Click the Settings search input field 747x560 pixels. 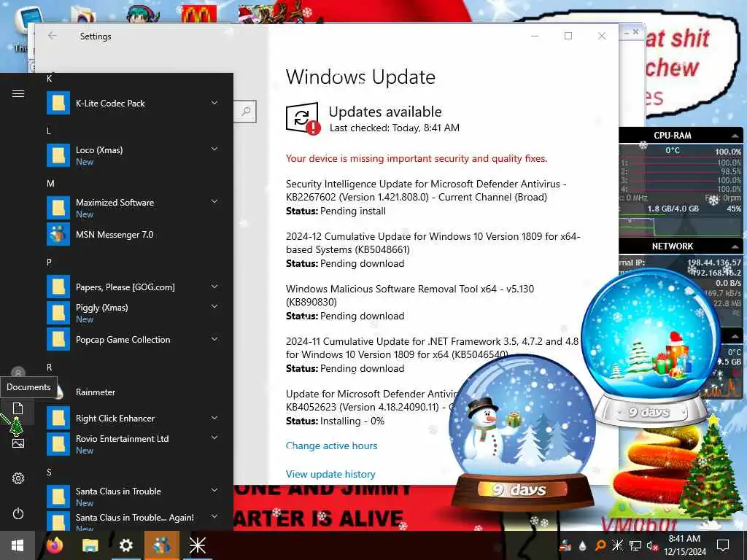coord(245,112)
